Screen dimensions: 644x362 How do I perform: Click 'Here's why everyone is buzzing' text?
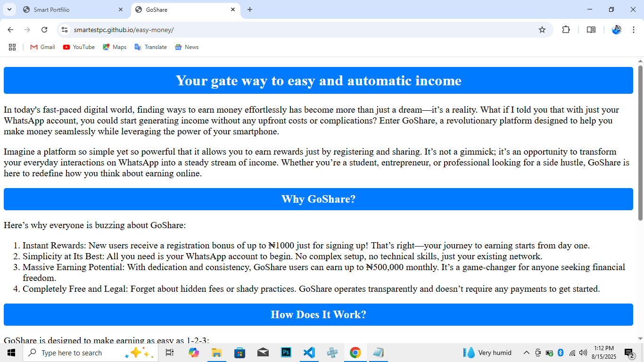point(95,225)
